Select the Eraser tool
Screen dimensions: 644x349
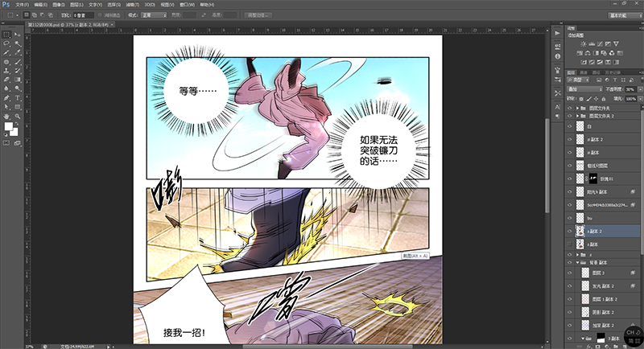[6, 80]
